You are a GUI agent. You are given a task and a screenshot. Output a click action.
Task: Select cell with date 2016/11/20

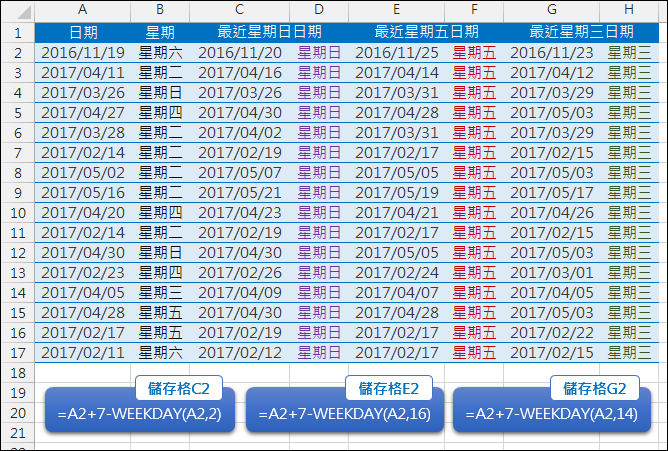[240, 53]
